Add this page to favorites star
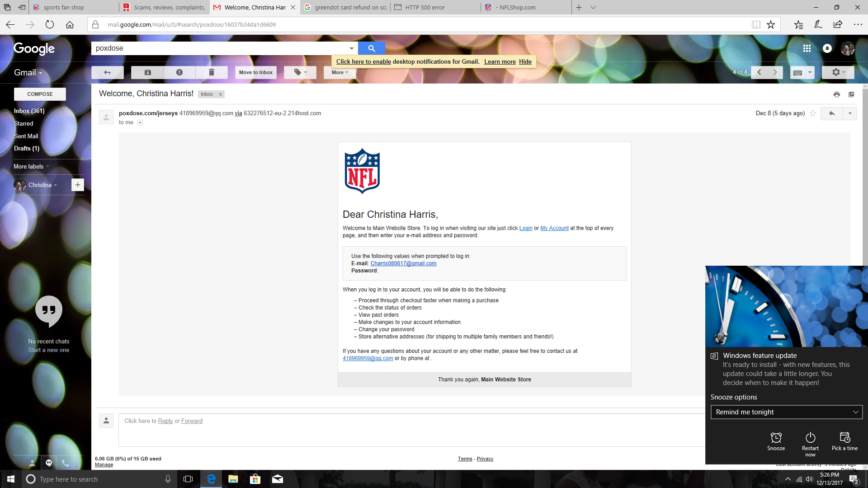Image resolution: width=868 pixels, height=488 pixels. 771,25
